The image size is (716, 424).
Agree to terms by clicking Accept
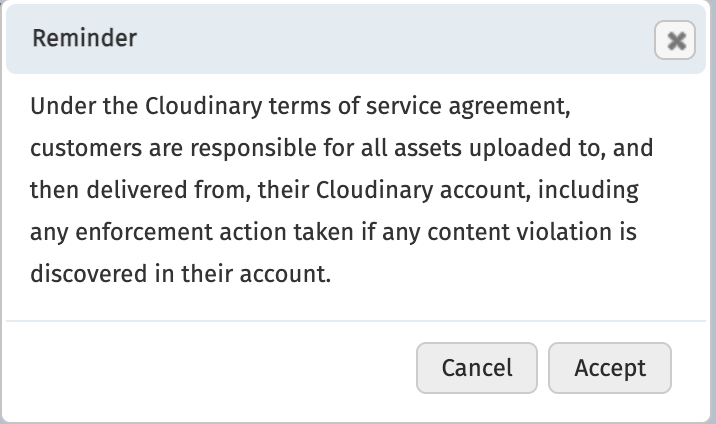click(610, 368)
